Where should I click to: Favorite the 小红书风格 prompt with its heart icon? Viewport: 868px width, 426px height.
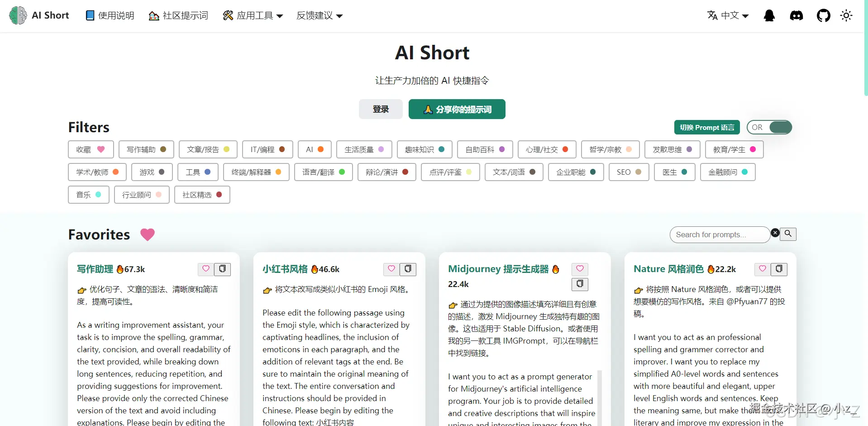click(x=391, y=269)
